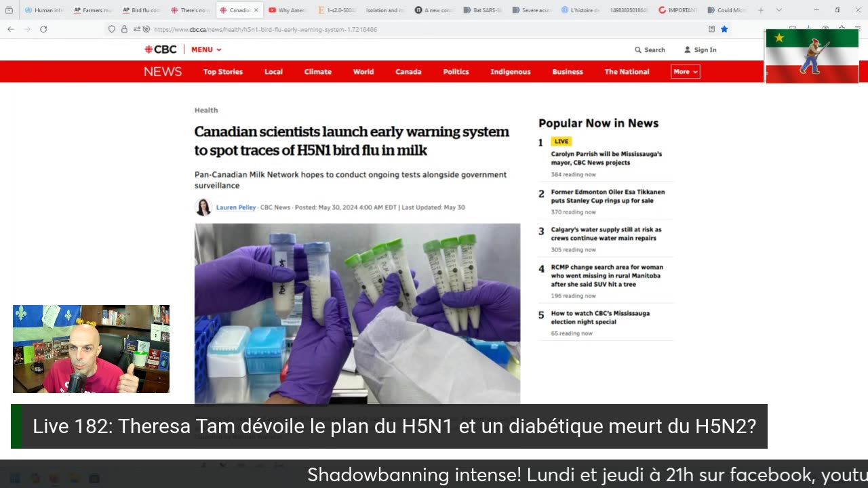Click the Health category label

[x=206, y=110]
